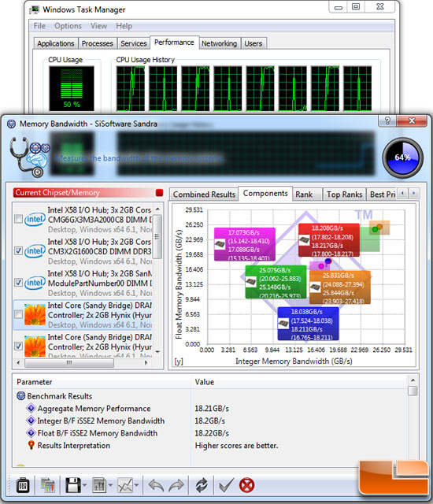The height and width of the screenshot is (504, 433).
Task: Click the tab strip scroll-left arrow
Action: click(x=402, y=194)
